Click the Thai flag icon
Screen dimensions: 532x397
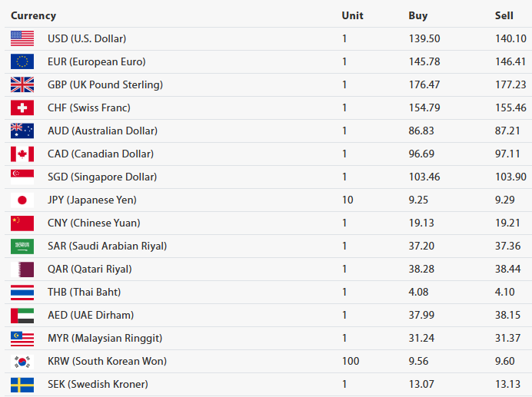coord(22,292)
